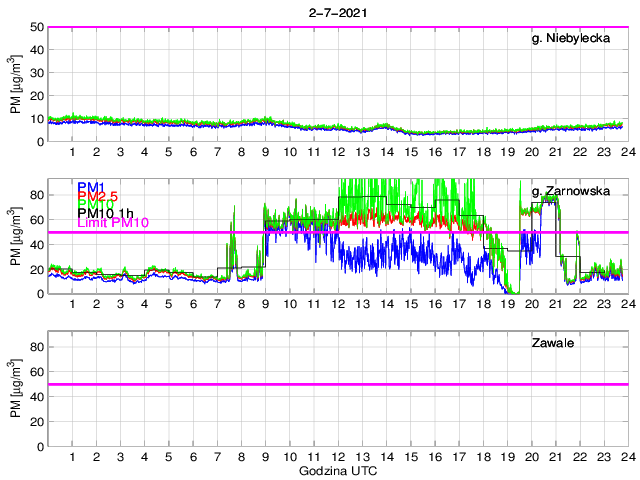The width and height of the screenshot is (640, 480).
Task: Click hour 19 tick below Zarnowska panel
Action: tap(505, 304)
